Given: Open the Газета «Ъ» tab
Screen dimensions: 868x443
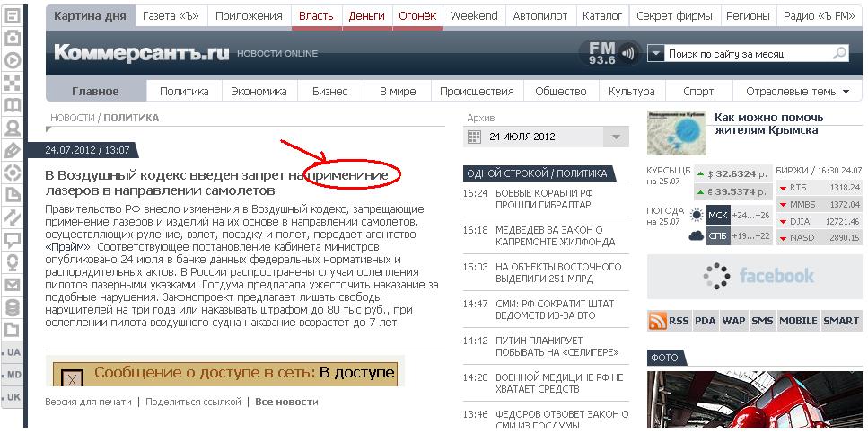Looking at the screenshot, I should point(171,16).
